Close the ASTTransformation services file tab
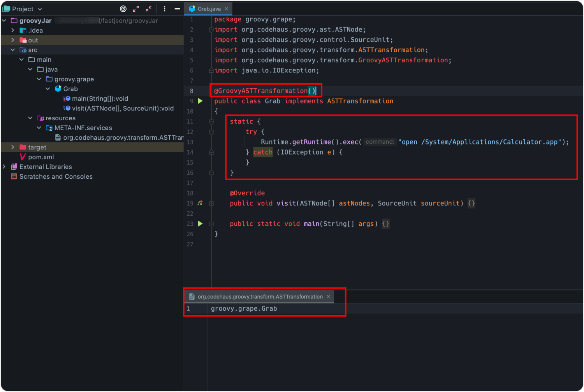The width and height of the screenshot is (584, 392). (x=328, y=297)
